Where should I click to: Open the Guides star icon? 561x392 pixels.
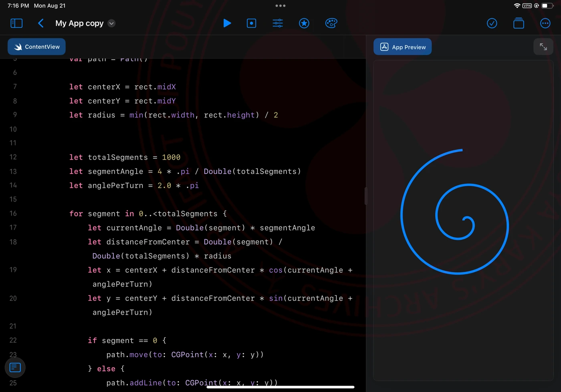click(304, 23)
